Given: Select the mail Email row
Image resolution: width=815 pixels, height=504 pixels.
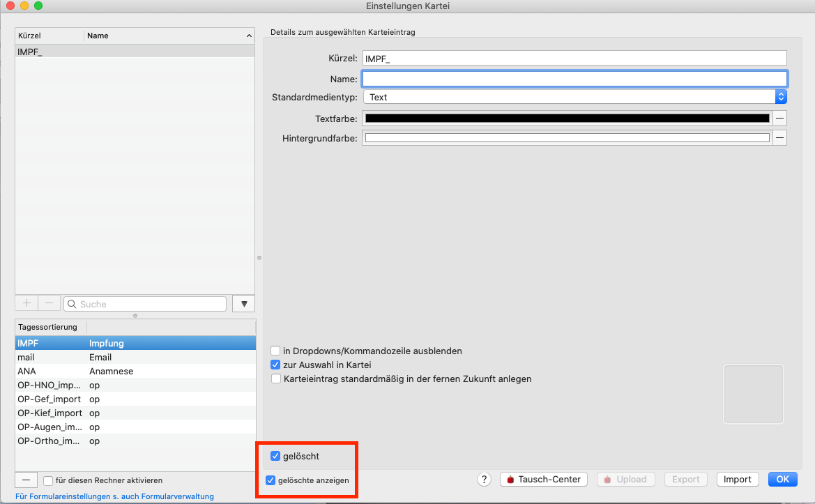Looking at the screenshot, I should coord(136,358).
